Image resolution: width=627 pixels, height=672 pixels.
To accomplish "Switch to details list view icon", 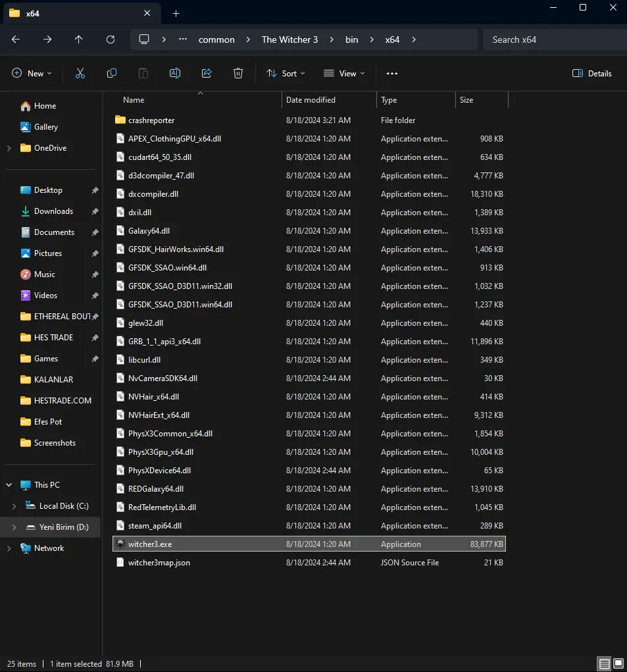I will (604, 664).
